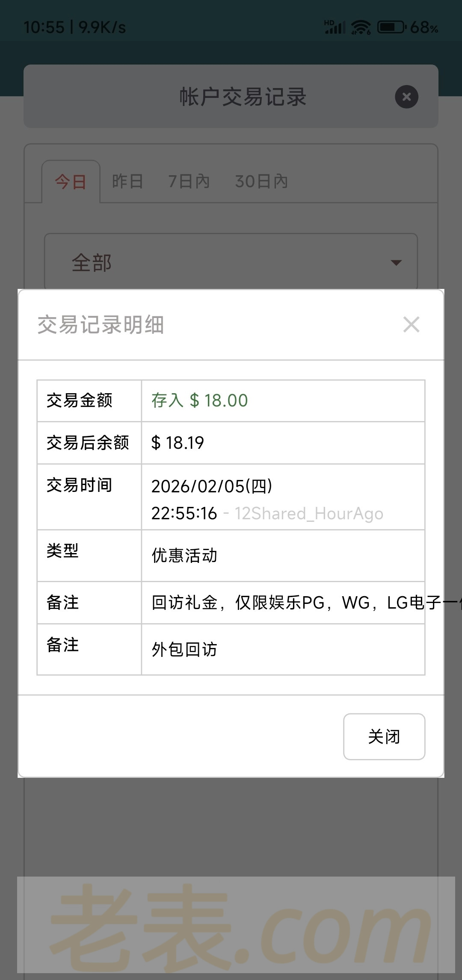The image size is (462, 980).
Task: Tap the Wi-Fi status icon
Action: [x=361, y=28]
